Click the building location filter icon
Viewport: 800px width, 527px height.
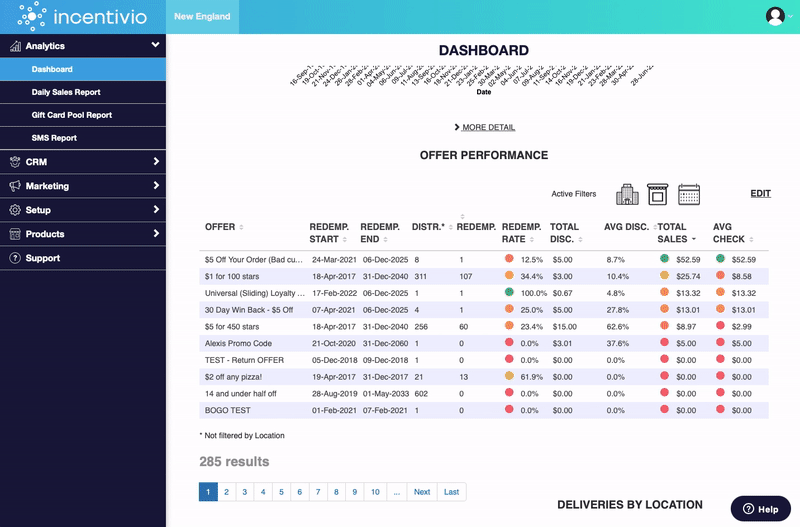(x=627, y=194)
